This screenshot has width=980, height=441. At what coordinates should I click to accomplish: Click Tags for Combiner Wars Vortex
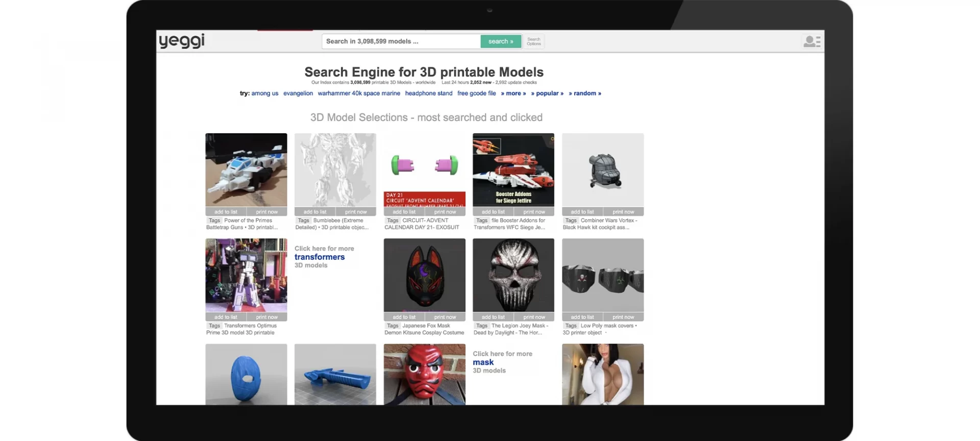pyautogui.click(x=571, y=220)
